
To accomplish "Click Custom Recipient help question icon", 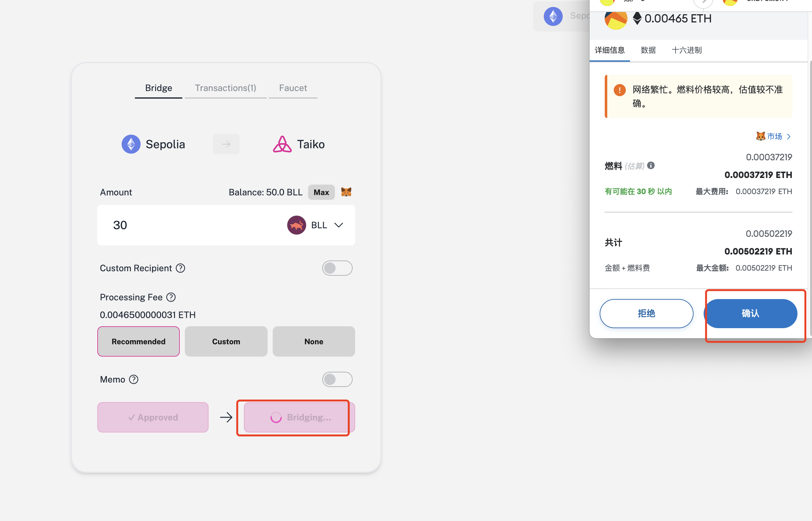I will click(180, 268).
